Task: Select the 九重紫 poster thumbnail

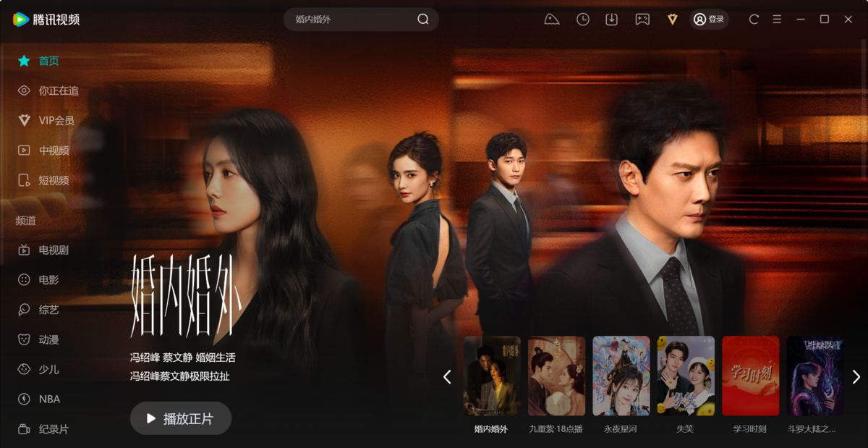Action: (557, 376)
